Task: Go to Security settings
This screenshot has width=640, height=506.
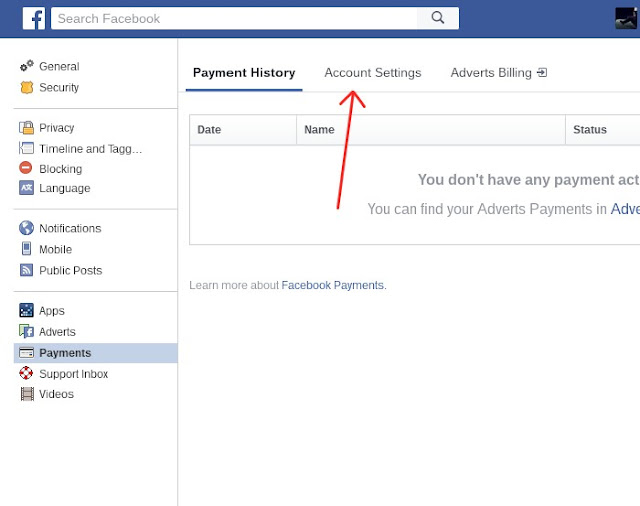Action: point(59,87)
